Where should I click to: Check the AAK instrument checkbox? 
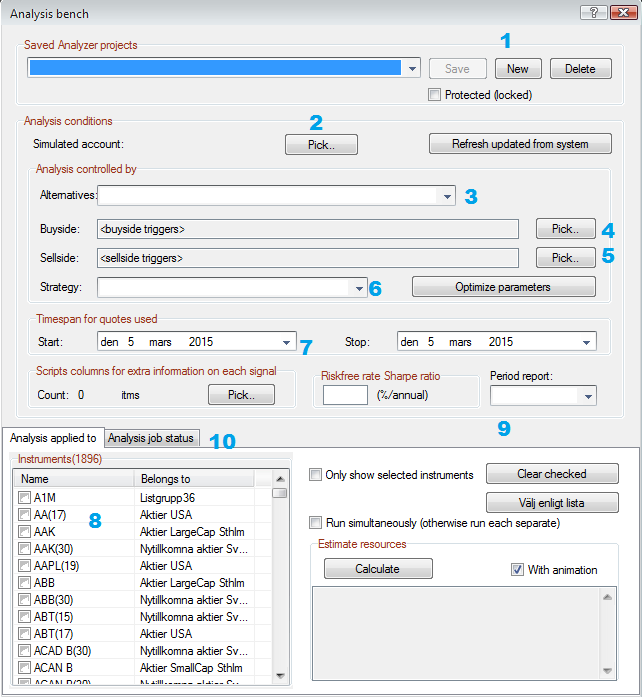(24, 532)
